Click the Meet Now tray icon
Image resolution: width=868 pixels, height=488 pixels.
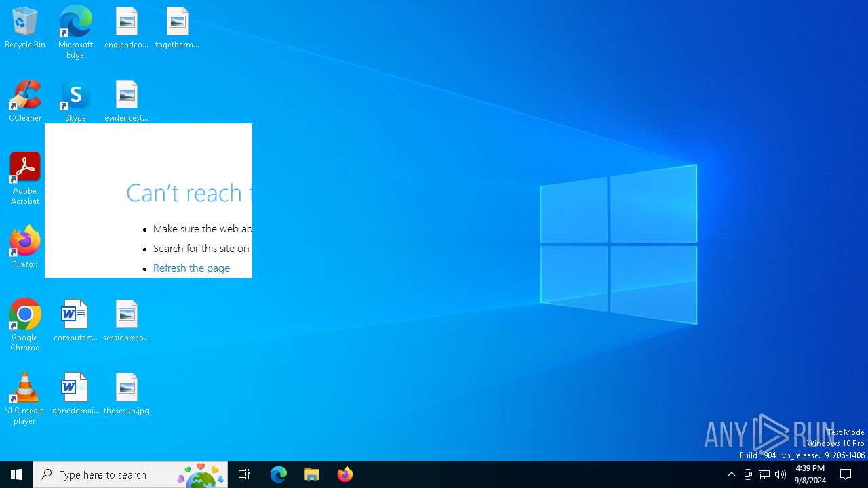(748, 474)
